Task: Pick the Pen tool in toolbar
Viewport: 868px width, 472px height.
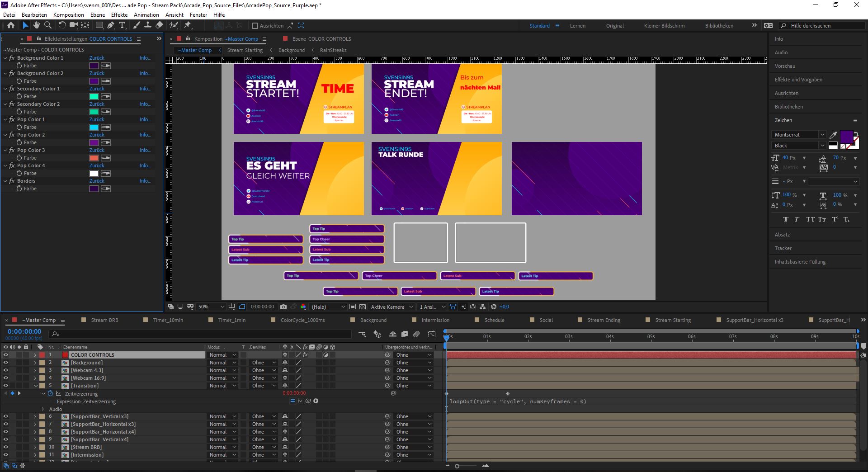Action: (x=111, y=25)
